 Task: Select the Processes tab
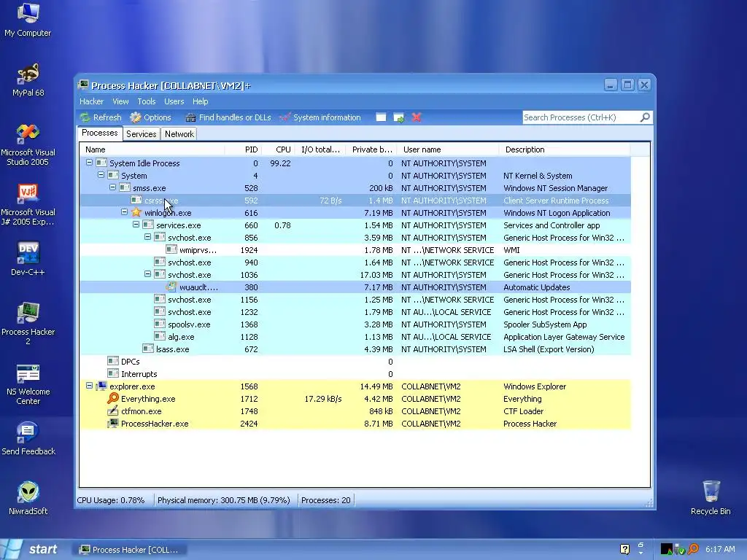[x=99, y=133]
